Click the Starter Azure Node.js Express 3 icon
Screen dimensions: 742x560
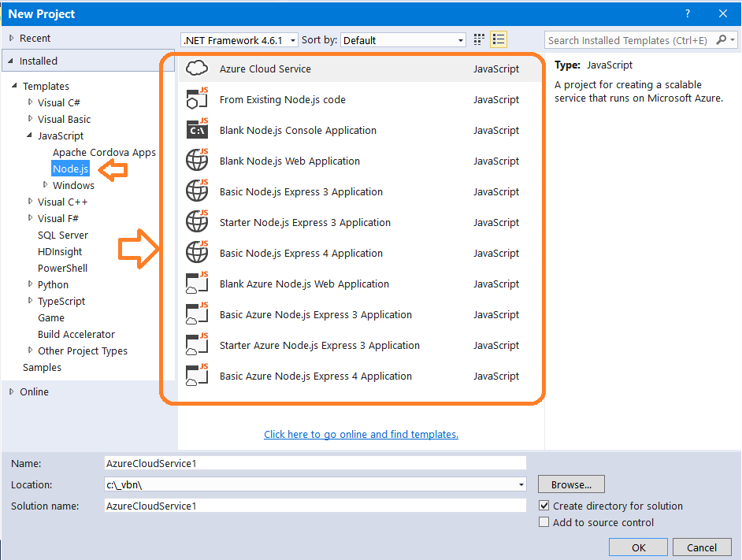click(197, 344)
